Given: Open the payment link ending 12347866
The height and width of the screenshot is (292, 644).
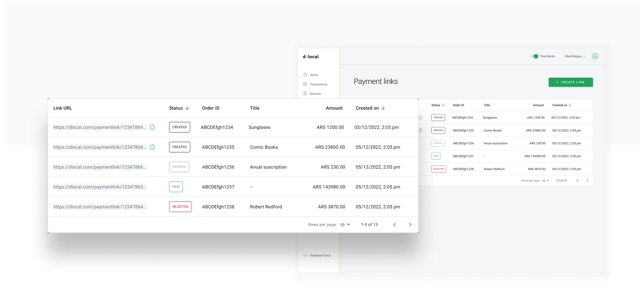Looking at the screenshot, I should 100,167.
